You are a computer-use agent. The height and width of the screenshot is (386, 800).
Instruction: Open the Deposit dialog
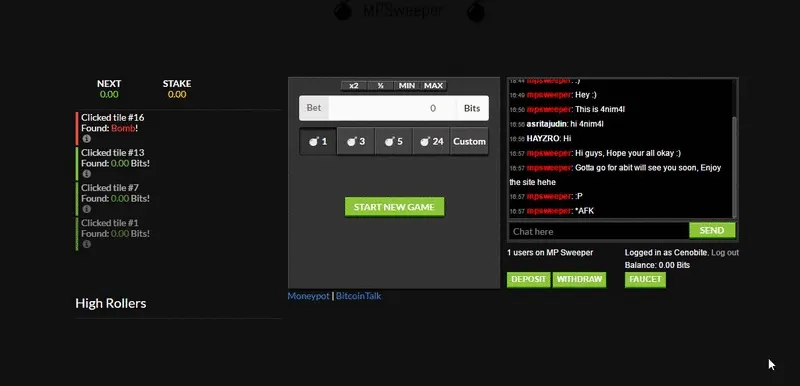(x=529, y=279)
